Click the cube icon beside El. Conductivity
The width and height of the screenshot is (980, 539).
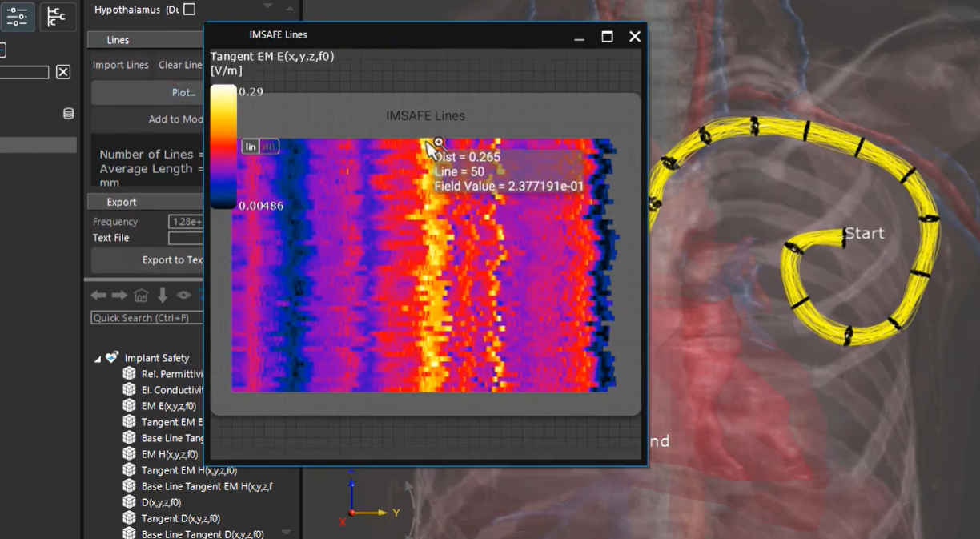[x=129, y=390]
